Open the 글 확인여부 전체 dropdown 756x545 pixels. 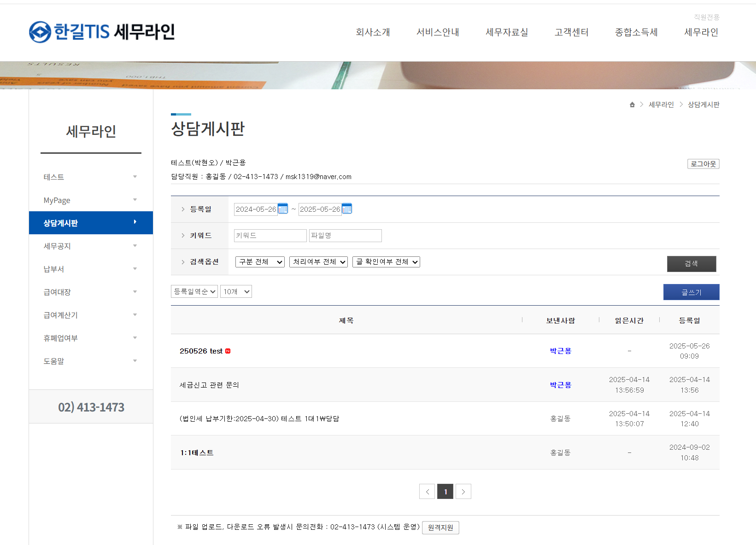386,262
